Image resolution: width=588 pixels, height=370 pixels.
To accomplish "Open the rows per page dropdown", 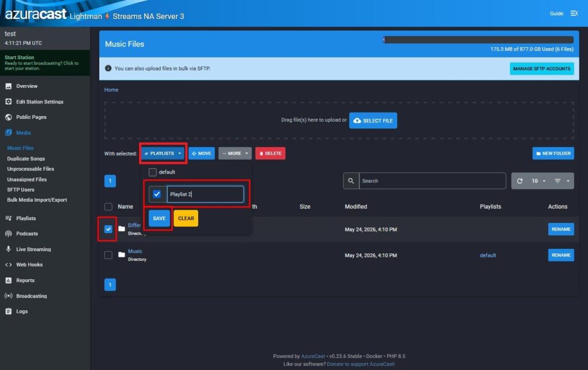I will pos(539,181).
